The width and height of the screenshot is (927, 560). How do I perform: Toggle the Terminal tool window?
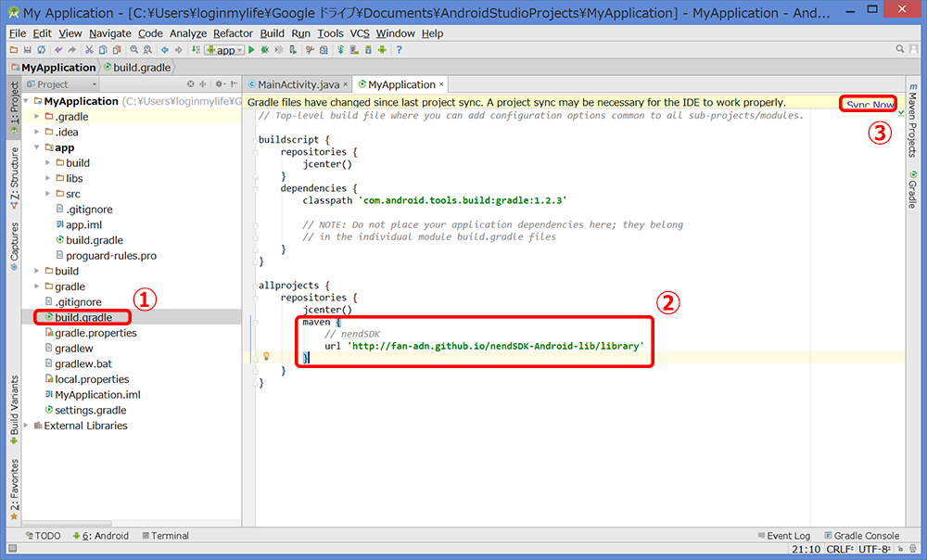(x=166, y=536)
